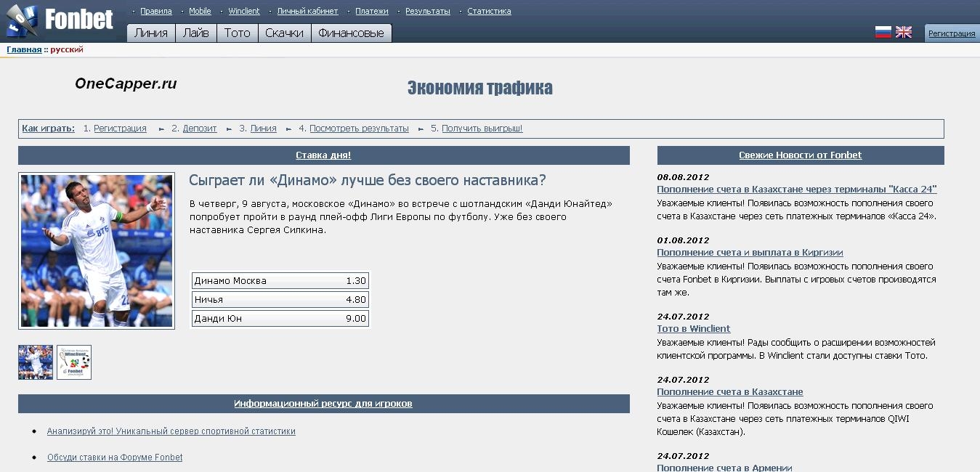Bet on Динамо Москва at 1.30

(280, 281)
